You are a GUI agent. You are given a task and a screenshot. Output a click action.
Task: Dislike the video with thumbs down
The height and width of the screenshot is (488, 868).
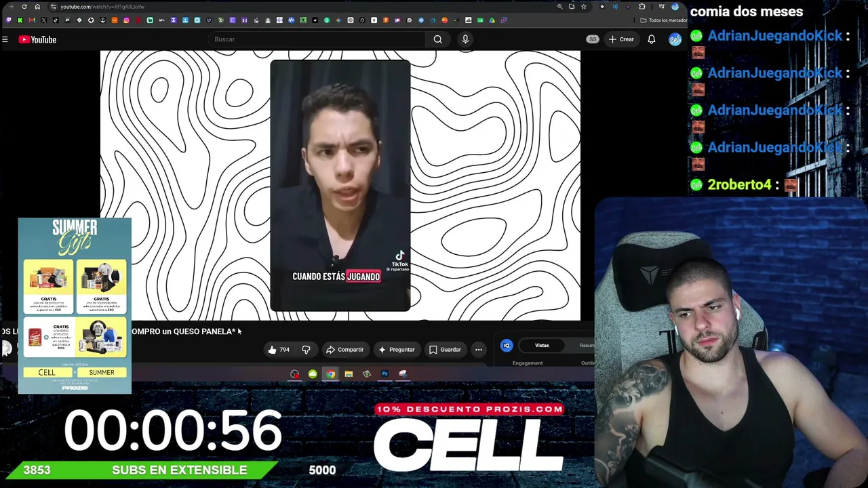306,350
